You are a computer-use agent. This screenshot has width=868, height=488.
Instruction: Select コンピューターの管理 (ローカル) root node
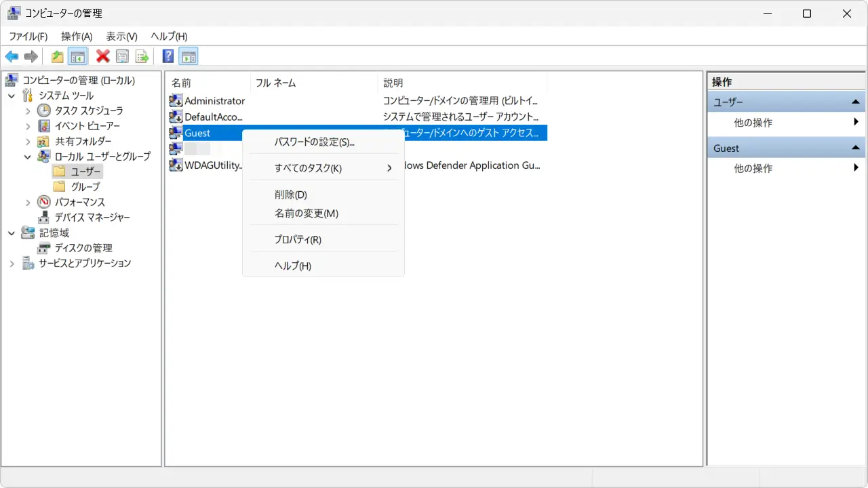(79, 81)
